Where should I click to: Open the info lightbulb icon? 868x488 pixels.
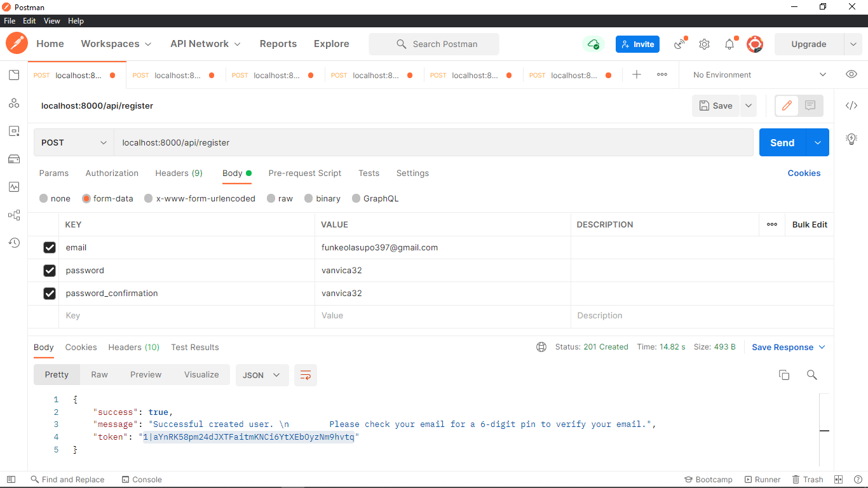tap(851, 139)
